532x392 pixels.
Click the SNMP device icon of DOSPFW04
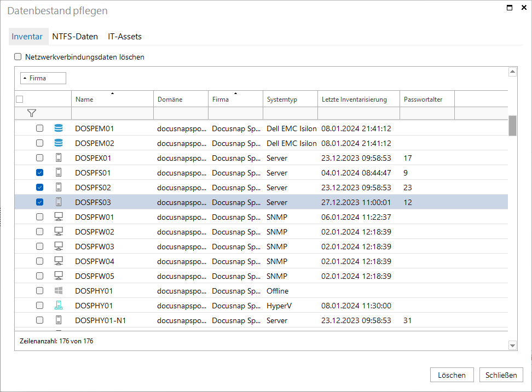point(59,261)
